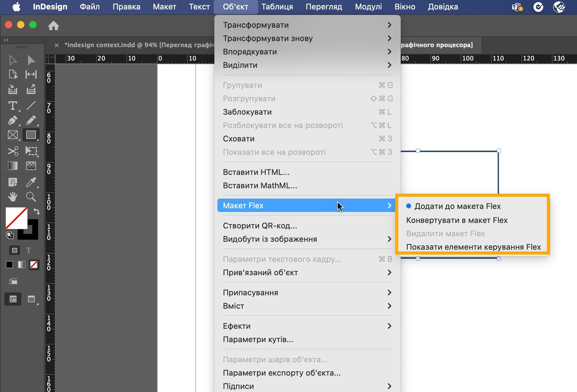The width and height of the screenshot is (577, 392).
Task: Open the 'Вміст' submenu
Action: [x=307, y=306]
